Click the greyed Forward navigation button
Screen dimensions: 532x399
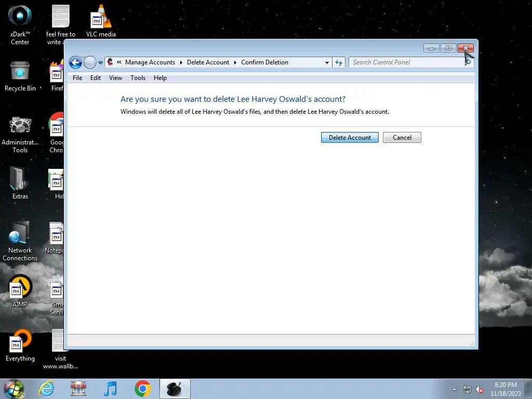tap(90, 62)
